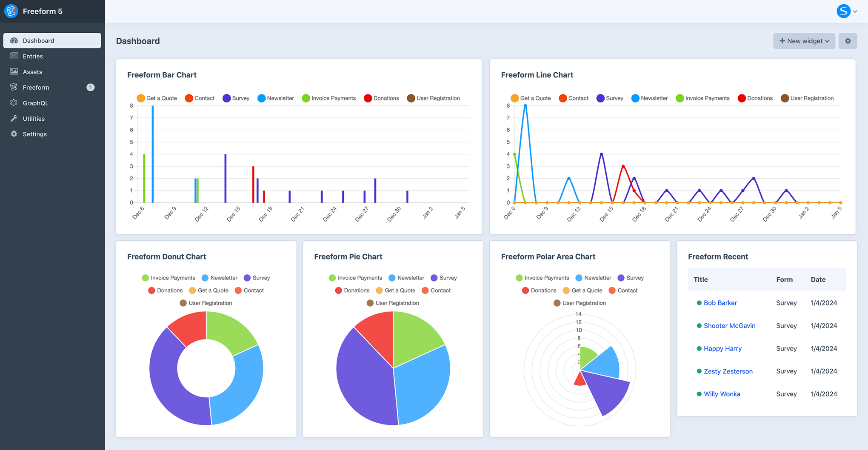Click the dashboard settings gear button
The width and height of the screenshot is (868, 450).
[848, 41]
